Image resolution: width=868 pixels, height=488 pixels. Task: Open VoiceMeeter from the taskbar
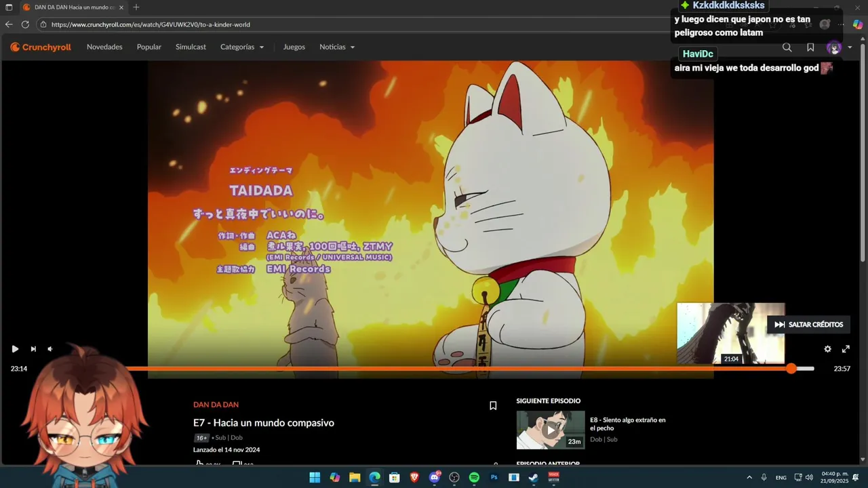tap(554, 477)
